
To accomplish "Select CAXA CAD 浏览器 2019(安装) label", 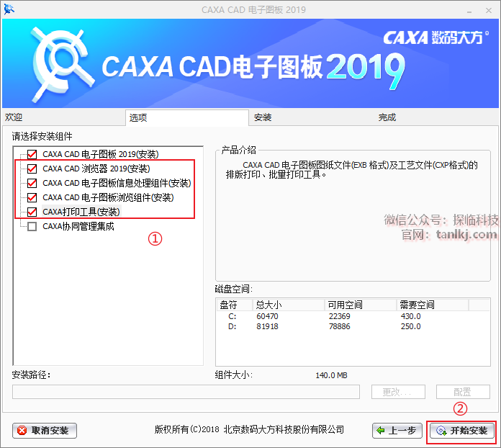I will [96, 169].
